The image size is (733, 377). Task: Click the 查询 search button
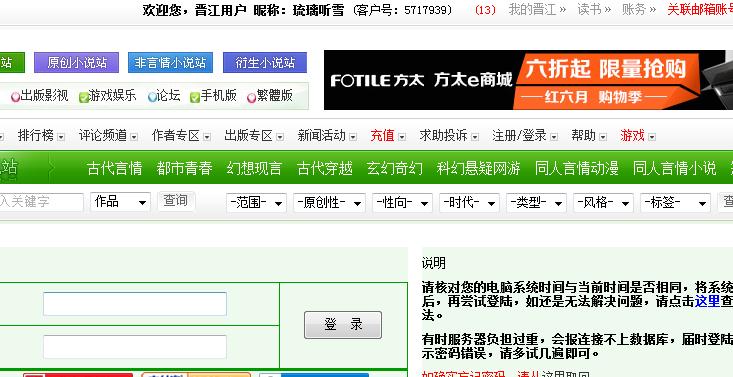click(x=175, y=201)
